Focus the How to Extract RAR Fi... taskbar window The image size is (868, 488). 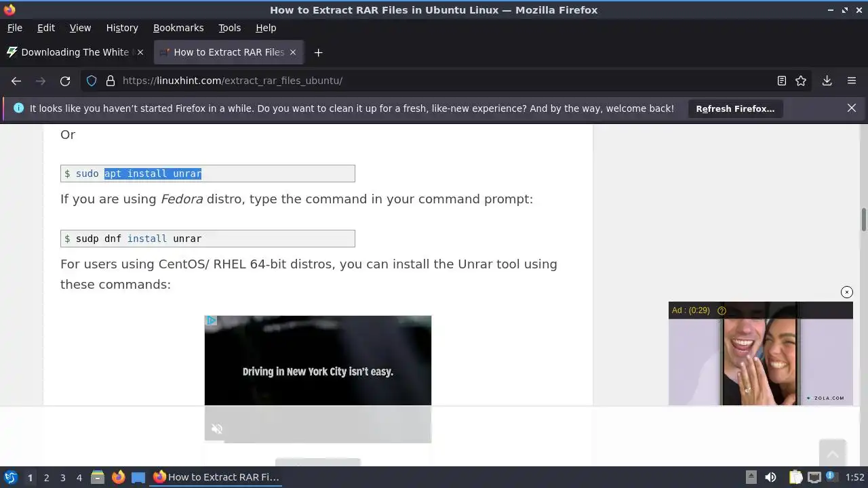tap(217, 477)
